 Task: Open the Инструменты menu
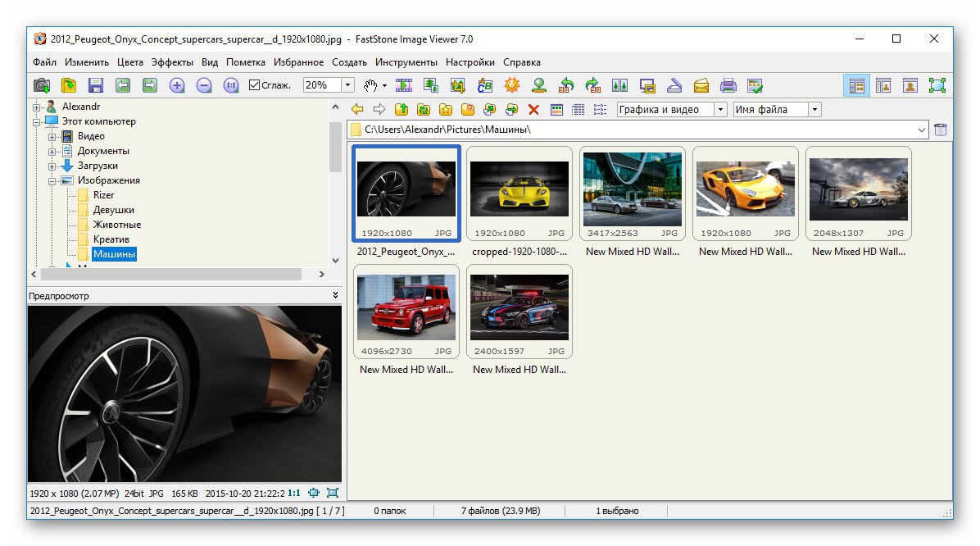pos(406,62)
